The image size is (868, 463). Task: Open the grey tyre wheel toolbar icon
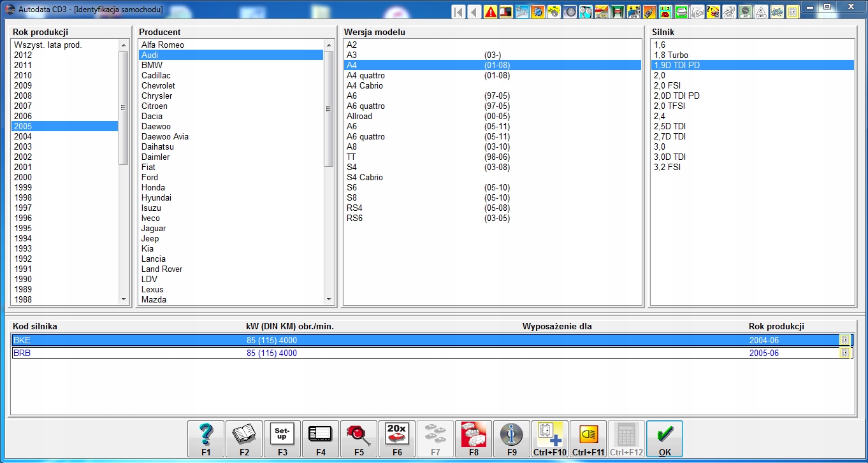(570, 11)
